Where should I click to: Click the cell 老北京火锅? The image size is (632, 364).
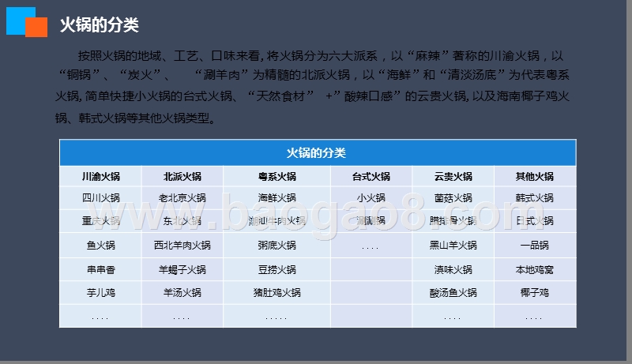tap(182, 197)
